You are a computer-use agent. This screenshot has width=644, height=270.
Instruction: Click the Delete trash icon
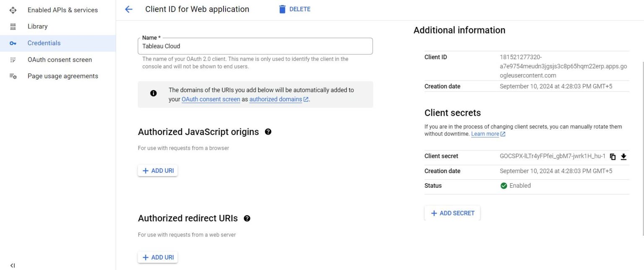282,9
